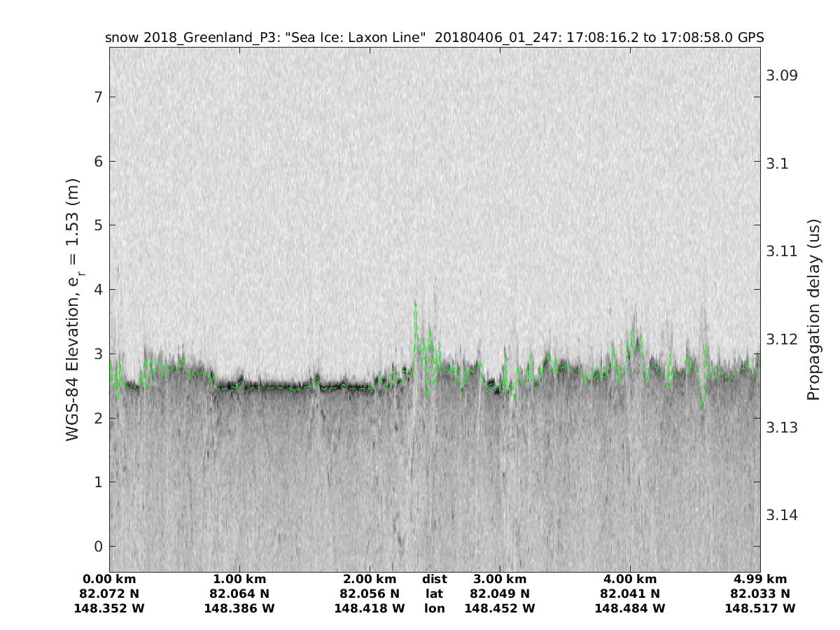Select the longitude value "148.352 W"
This screenshot has height=630, width=840.
point(109,609)
